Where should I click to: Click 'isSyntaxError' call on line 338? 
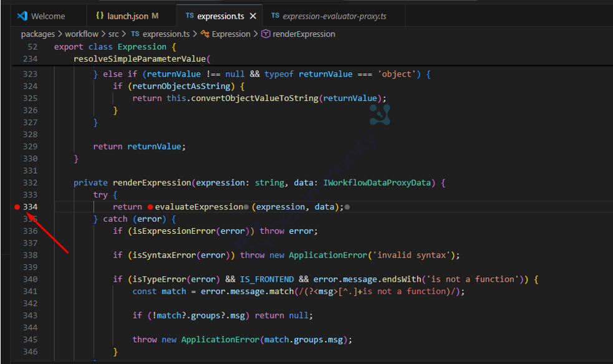164,255
